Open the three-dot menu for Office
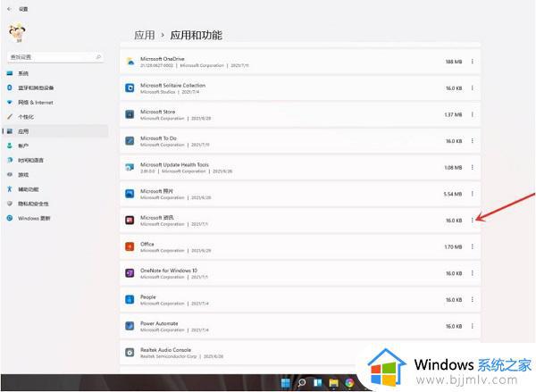Viewport: 536px width, 392px height. tap(473, 246)
